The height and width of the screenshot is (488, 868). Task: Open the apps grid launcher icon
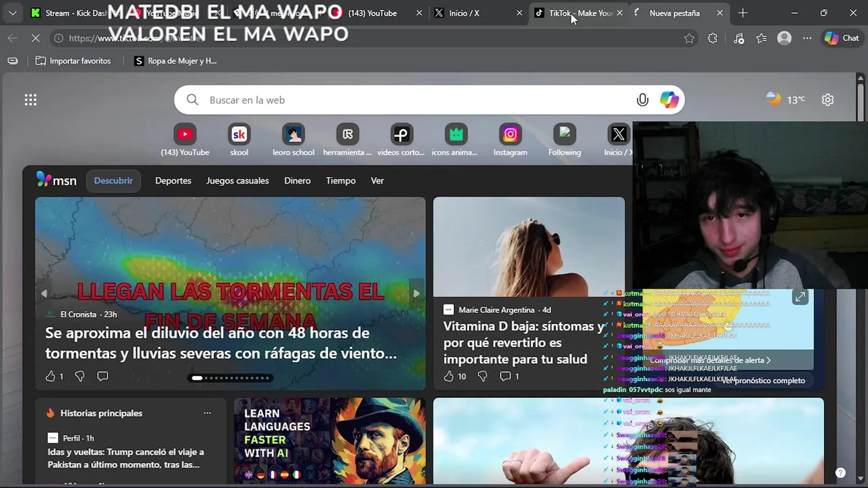(31, 100)
